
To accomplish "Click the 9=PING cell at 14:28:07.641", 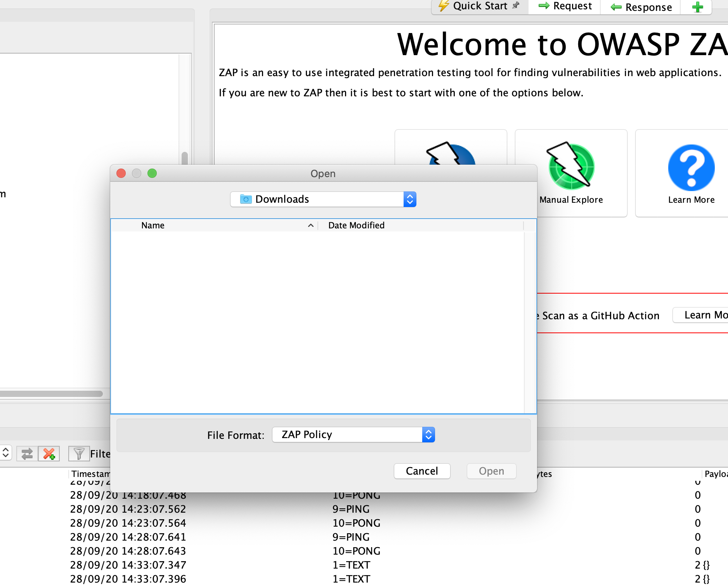I will tap(351, 537).
